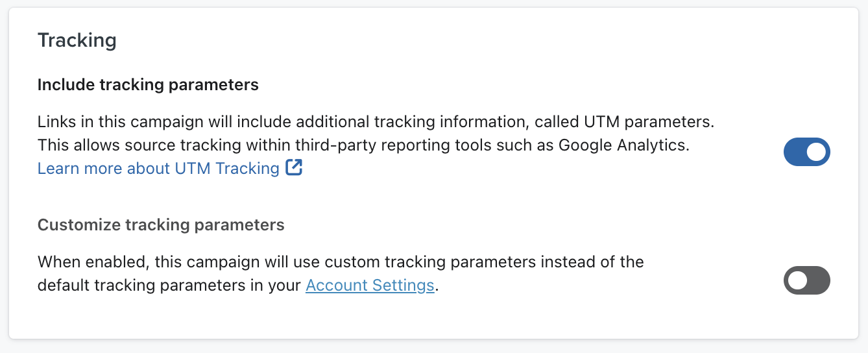
Task: Click the white knob of the blue toggle
Action: click(817, 152)
